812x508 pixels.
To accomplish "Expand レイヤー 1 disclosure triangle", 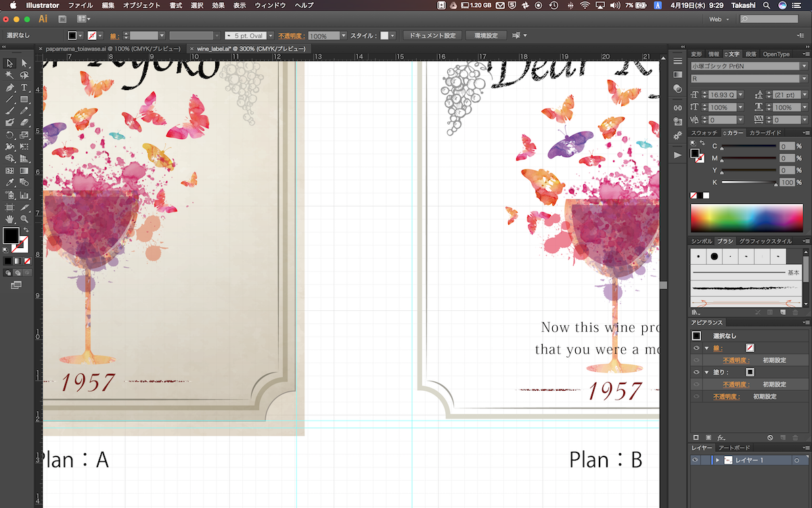I will (x=717, y=460).
